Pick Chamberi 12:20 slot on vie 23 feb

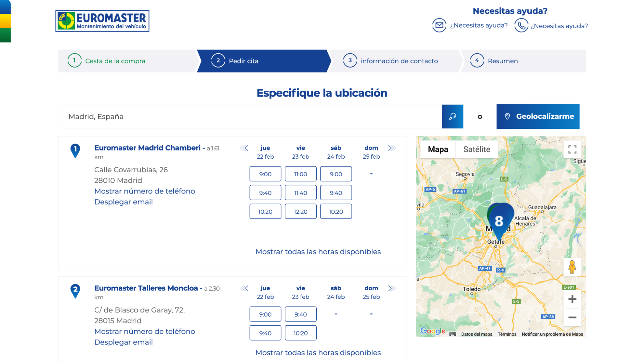(x=301, y=212)
